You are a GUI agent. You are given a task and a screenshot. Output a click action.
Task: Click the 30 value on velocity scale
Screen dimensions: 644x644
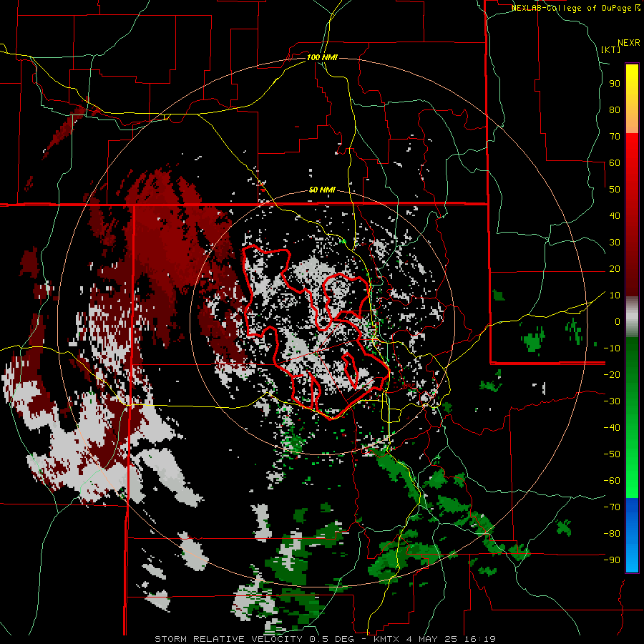(615, 243)
